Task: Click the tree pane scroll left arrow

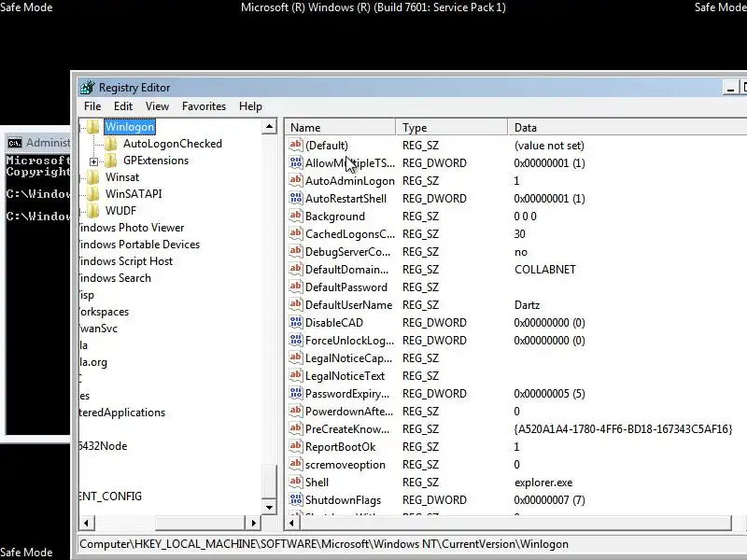Action: pyautogui.click(x=86, y=523)
